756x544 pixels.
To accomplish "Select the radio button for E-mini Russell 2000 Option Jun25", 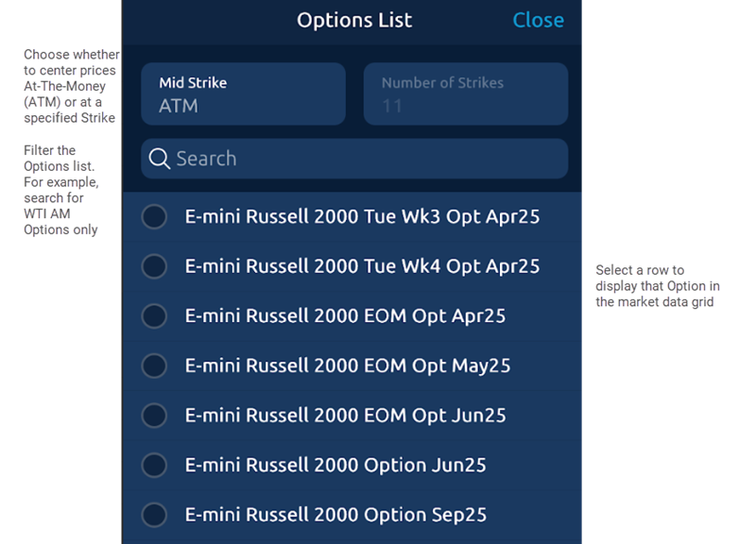I will (x=154, y=465).
